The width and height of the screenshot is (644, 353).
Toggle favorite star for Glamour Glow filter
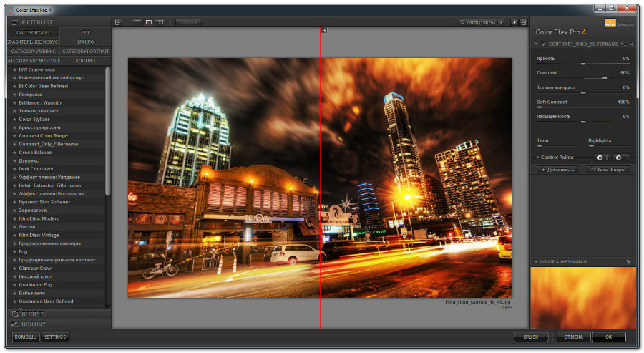click(x=14, y=268)
